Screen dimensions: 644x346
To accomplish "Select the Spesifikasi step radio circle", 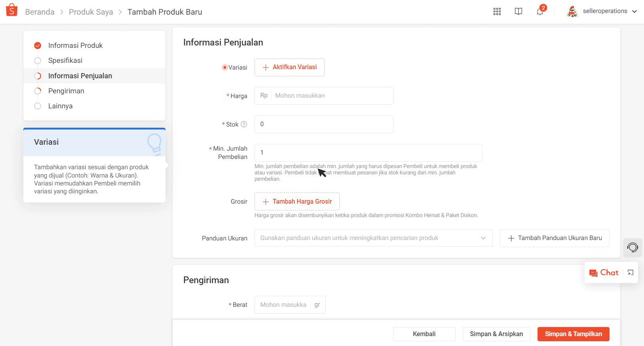I will coord(38,61).
